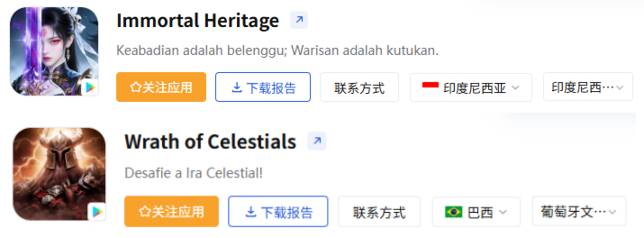Expand the 巴西 country dropdown
The height and width of the screenshot is (238, 644).
pyautogui.click(x=476, y=212)
